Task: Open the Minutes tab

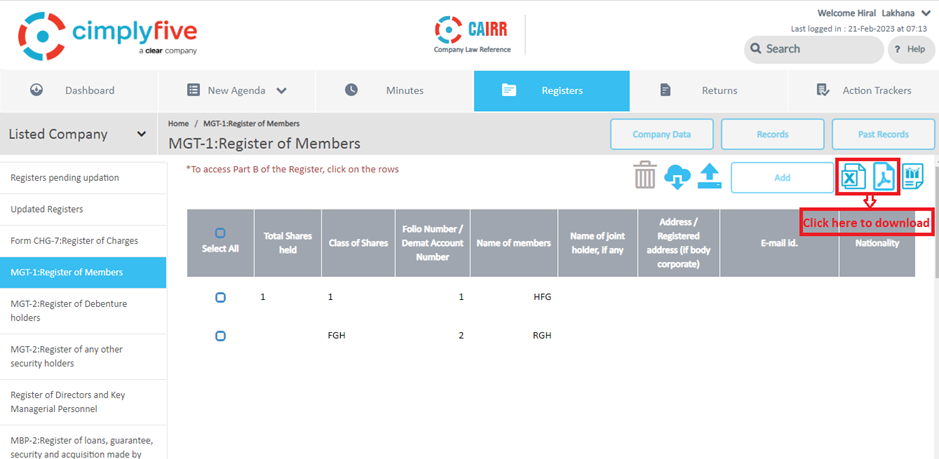Action: click(394, 91)
